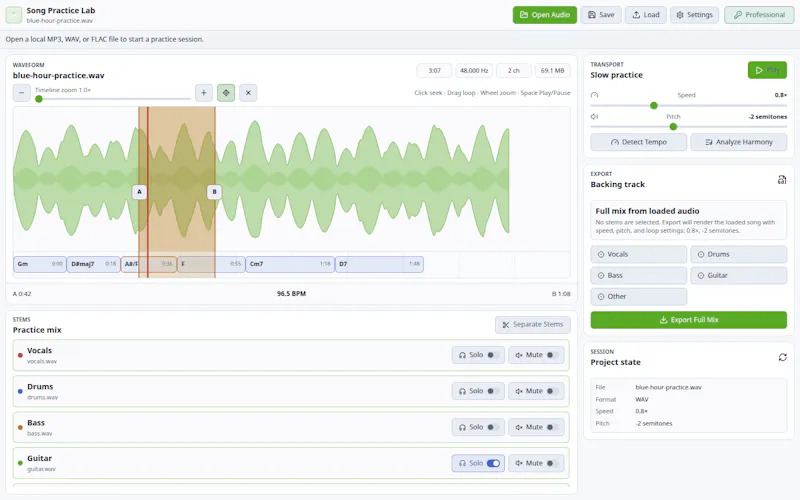Click the Speed slider handle

pyautogui.click(x=654, y=106)
